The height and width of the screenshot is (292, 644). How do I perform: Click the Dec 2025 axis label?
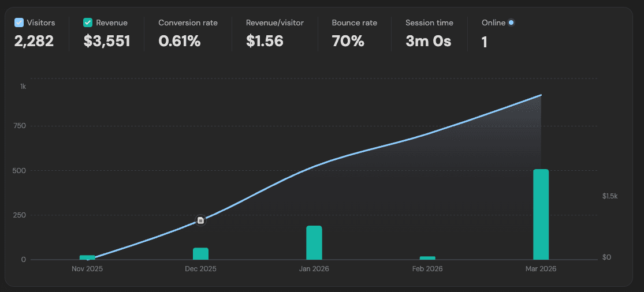tap(201, 269)
